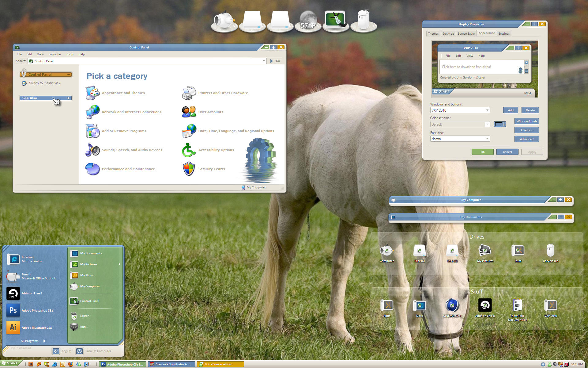Click the Advanced button

(527, 139)
